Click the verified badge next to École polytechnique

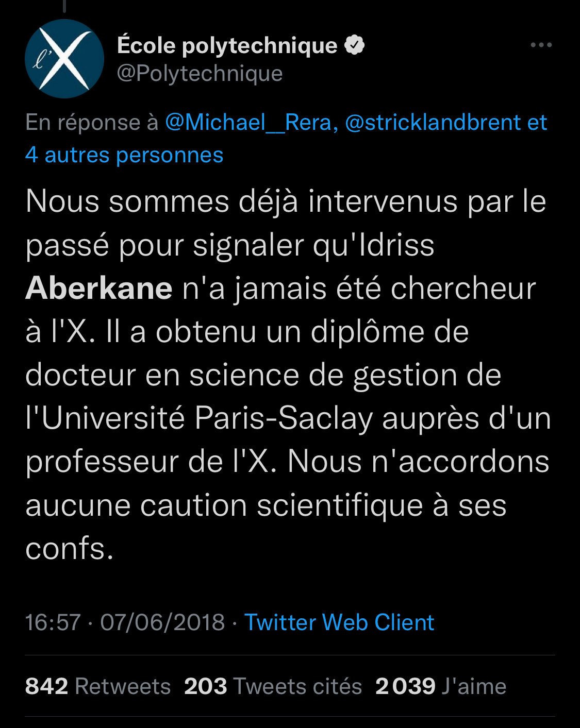point(354,45)
